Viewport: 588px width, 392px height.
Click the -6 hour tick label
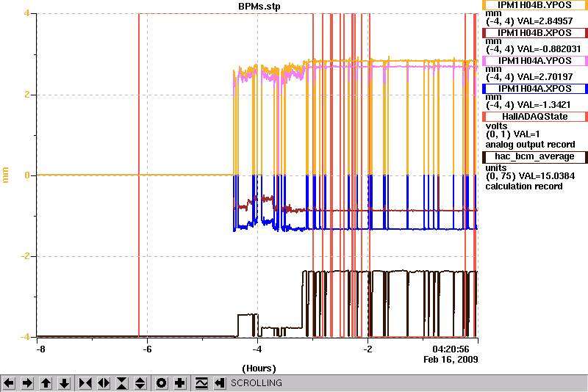146,349
